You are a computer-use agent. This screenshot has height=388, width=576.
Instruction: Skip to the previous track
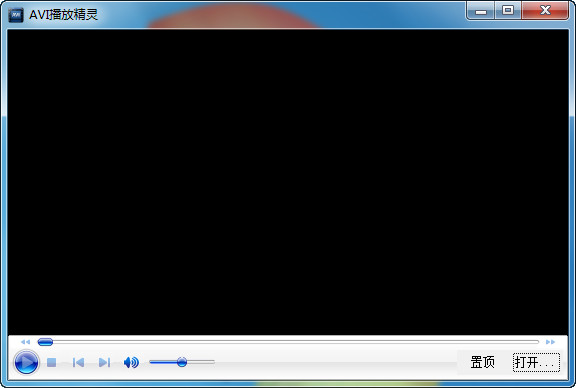(78, 363)
